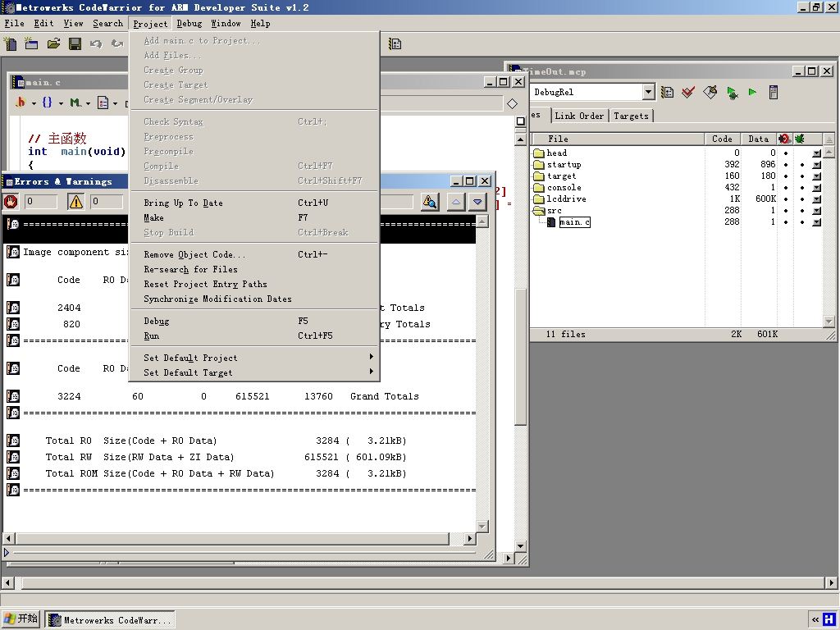This screenshot has height=630, width=840.
Task: Open the popup arrow for startup row
Action: point(816,164)
